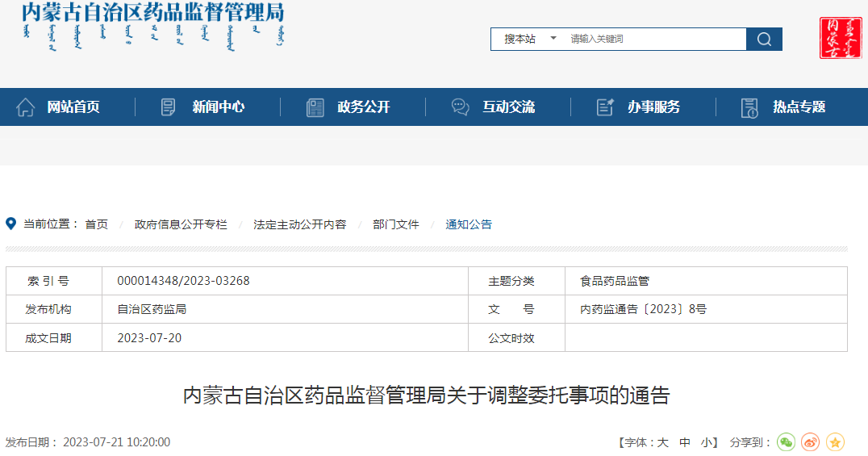The image size is (868, 456).
Task: Click the 主题分类 label cell
Action: coord(516,281)
